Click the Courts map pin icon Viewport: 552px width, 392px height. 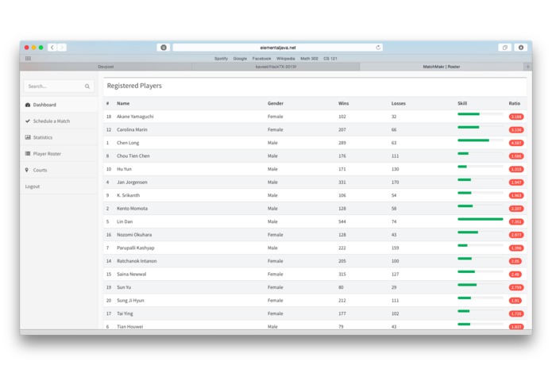pos(27,170)
